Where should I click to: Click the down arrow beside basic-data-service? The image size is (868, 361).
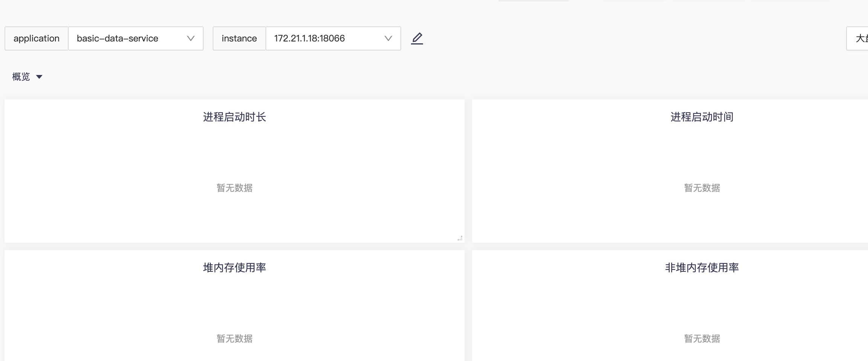pos(191,38)
